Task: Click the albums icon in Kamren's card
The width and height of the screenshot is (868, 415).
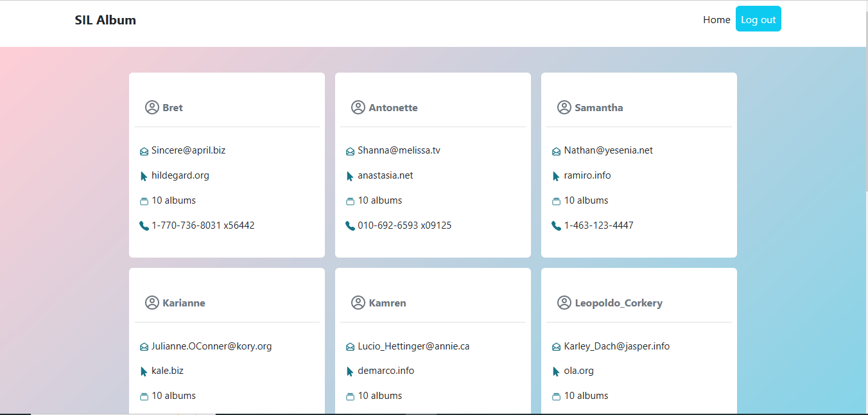Action: (350, 396)
